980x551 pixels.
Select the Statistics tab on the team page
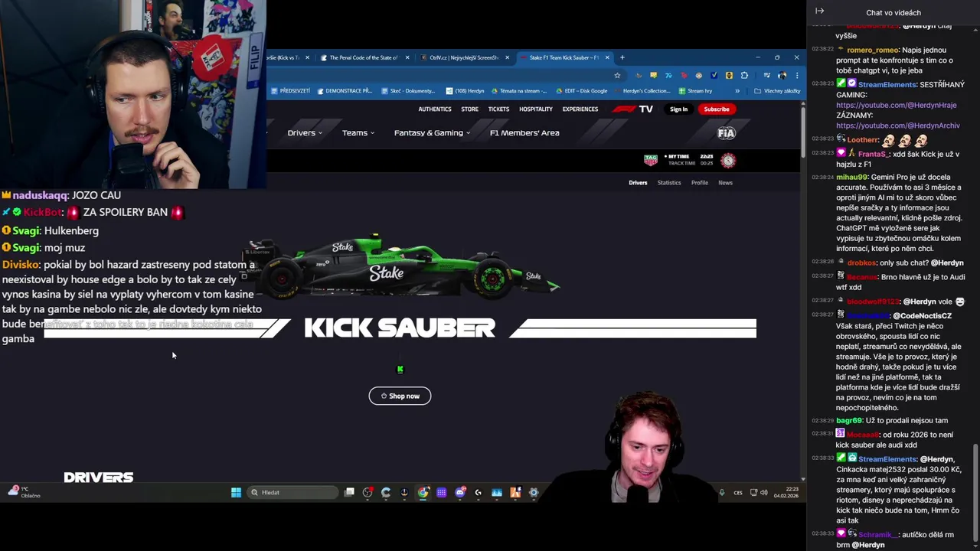click(668, 182)
